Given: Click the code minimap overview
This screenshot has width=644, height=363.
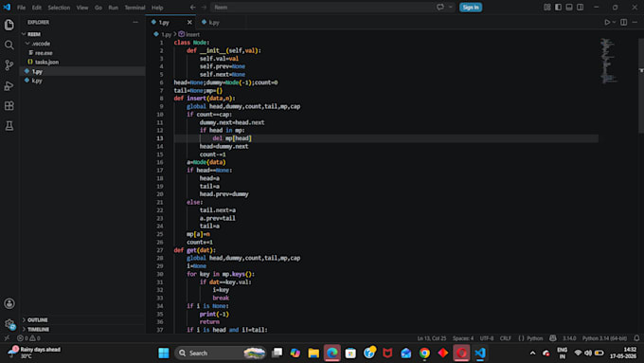Looking at the screenshot, I should (x=609, y=61).
